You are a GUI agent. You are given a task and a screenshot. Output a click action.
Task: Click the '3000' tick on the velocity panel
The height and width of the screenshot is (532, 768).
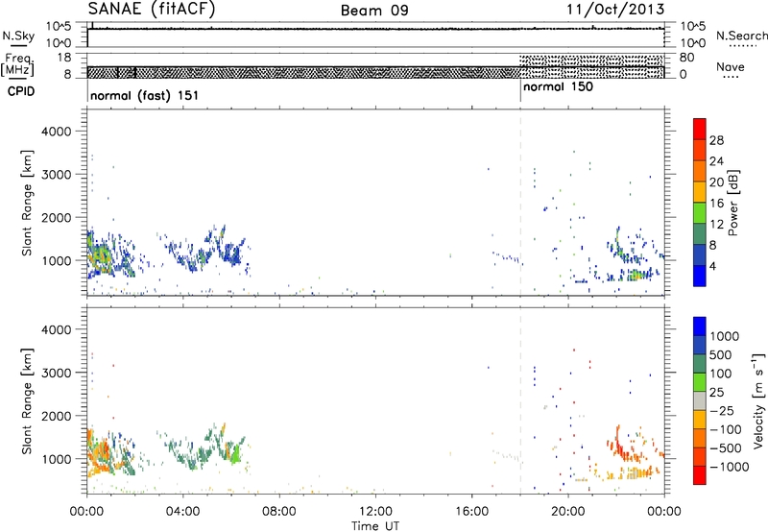pos(56,373)
